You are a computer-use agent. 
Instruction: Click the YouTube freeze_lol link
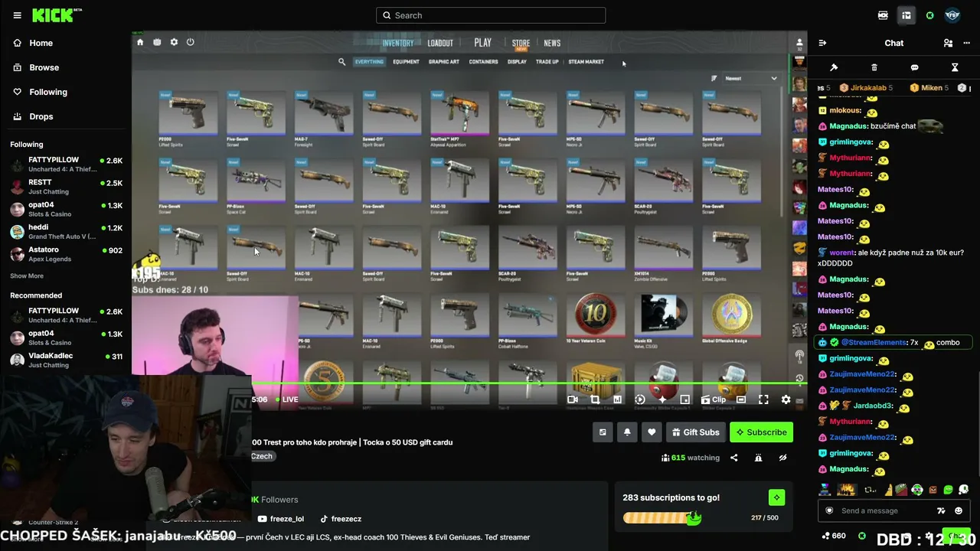point(280,519)
